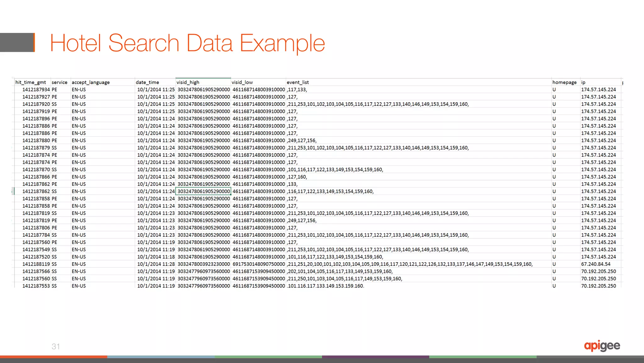
Task: Select the service column header
Action: 60,82
